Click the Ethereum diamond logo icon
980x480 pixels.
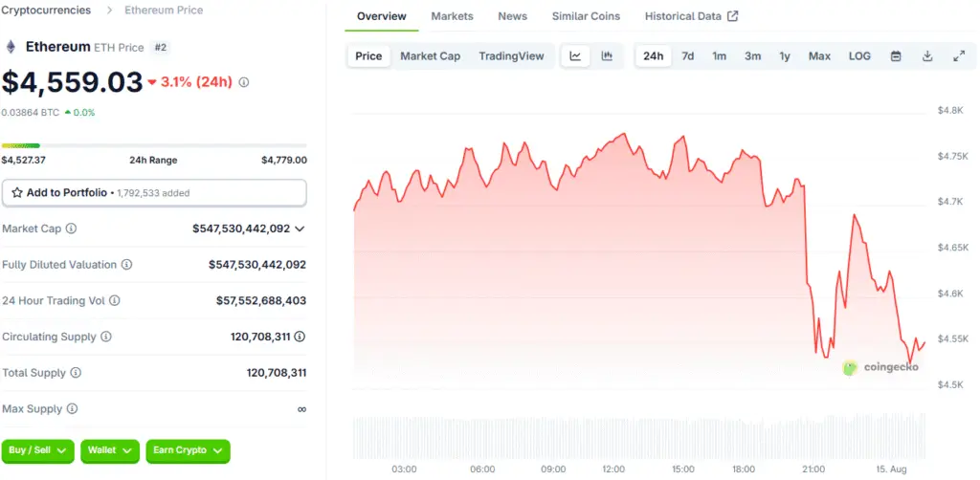click(x=10, y=47)
